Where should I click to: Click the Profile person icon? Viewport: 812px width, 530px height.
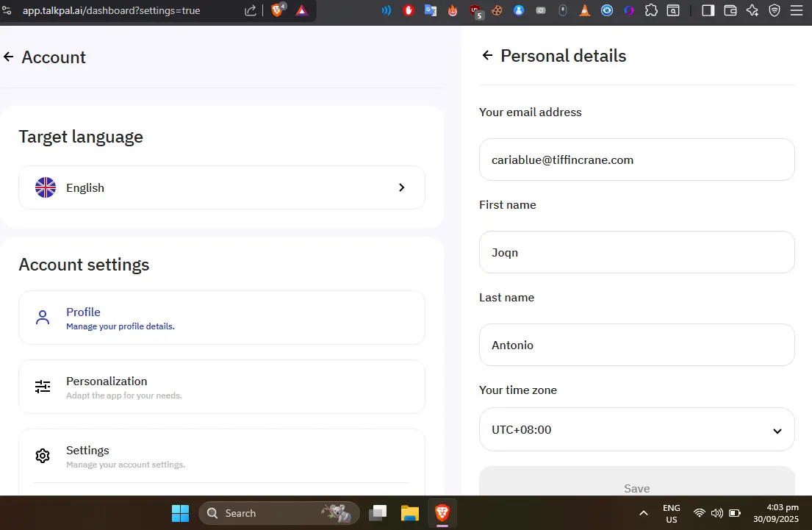coord(43,318)
